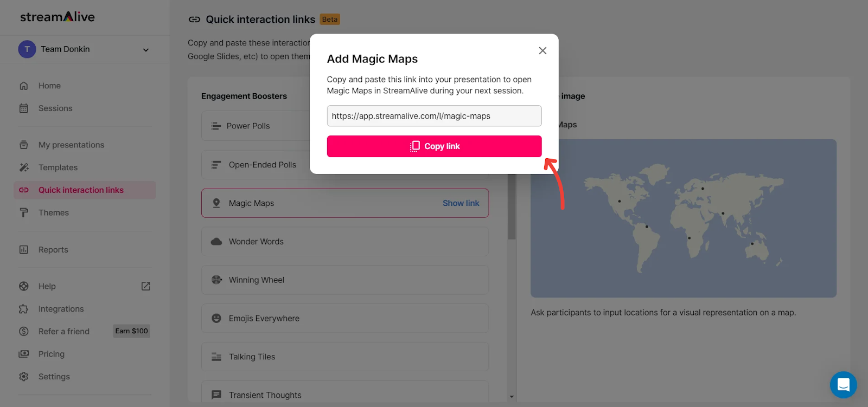Click the Integrations puzzle icon

pyautogui.click(x=24, y=309)
